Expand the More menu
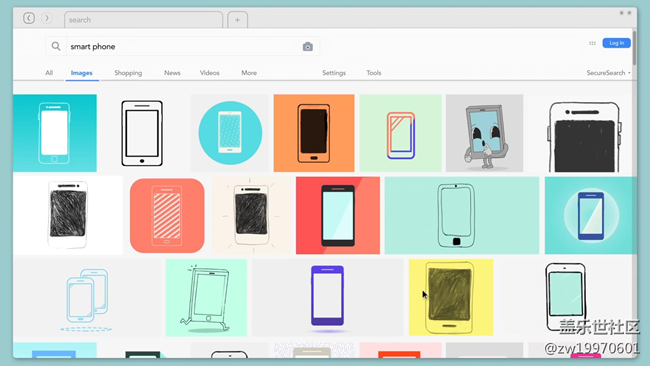This screenshot has height=366, width=650. click(x=249, y=73)
